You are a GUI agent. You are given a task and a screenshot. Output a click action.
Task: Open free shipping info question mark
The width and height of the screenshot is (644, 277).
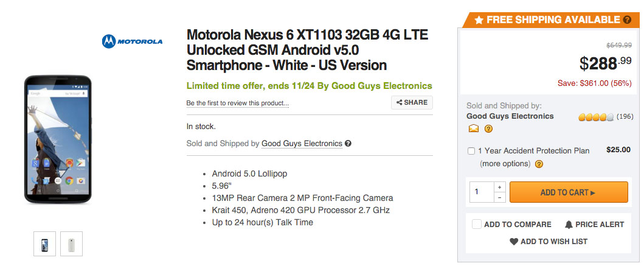coord(627,19)
